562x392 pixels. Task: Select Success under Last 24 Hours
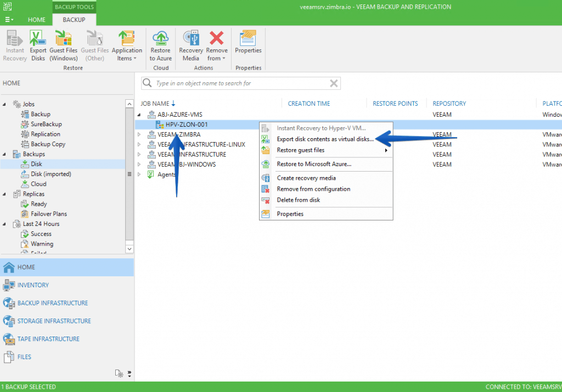point(41,234)
